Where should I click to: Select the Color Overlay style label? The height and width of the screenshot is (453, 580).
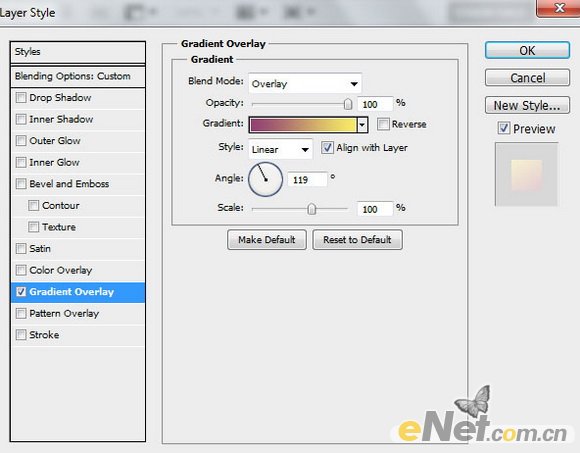61,270
